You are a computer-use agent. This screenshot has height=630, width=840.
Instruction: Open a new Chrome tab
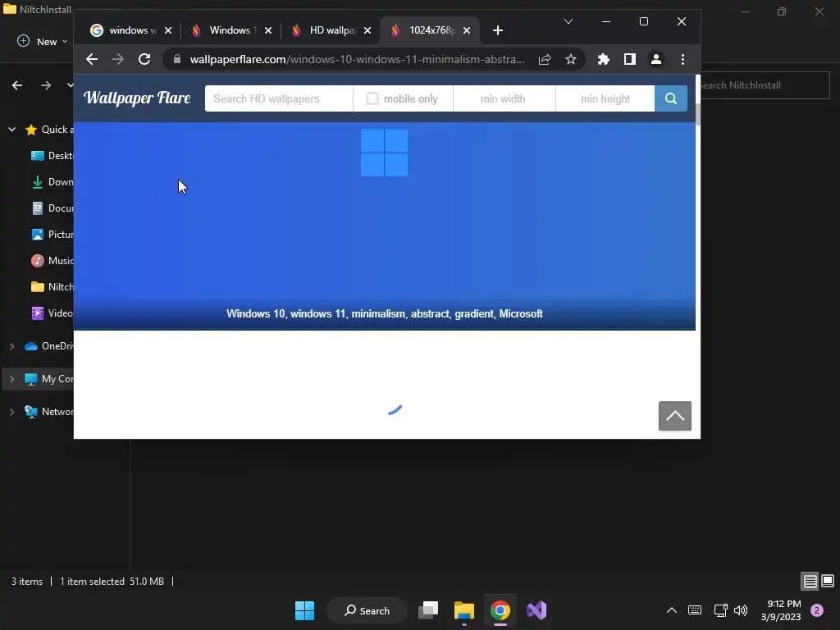[x=498, y=30]
